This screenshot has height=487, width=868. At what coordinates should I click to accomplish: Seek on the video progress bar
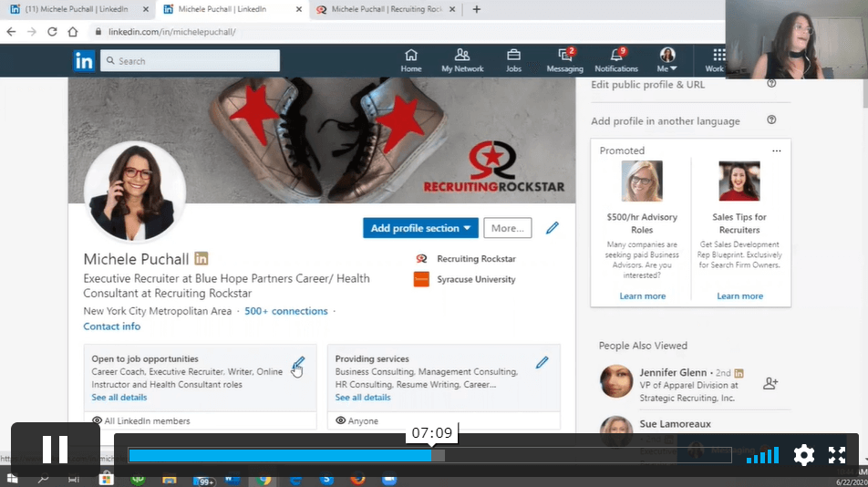click(429, 455)
